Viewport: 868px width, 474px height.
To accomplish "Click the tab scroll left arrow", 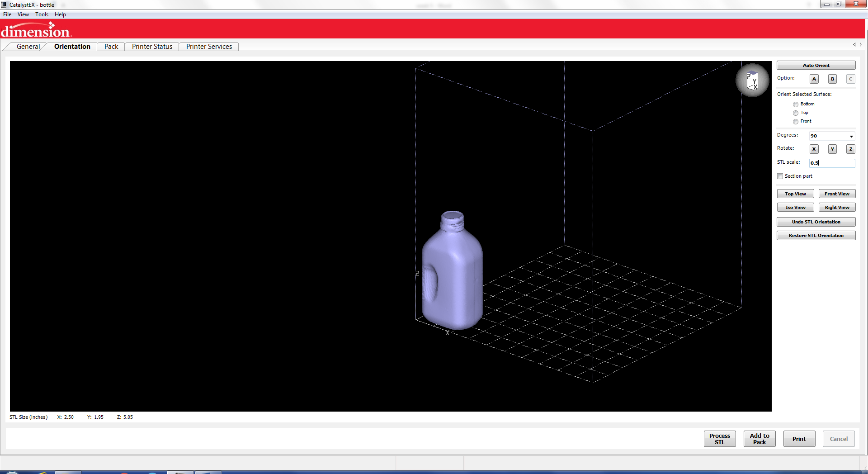I will (x=854, y=45).
